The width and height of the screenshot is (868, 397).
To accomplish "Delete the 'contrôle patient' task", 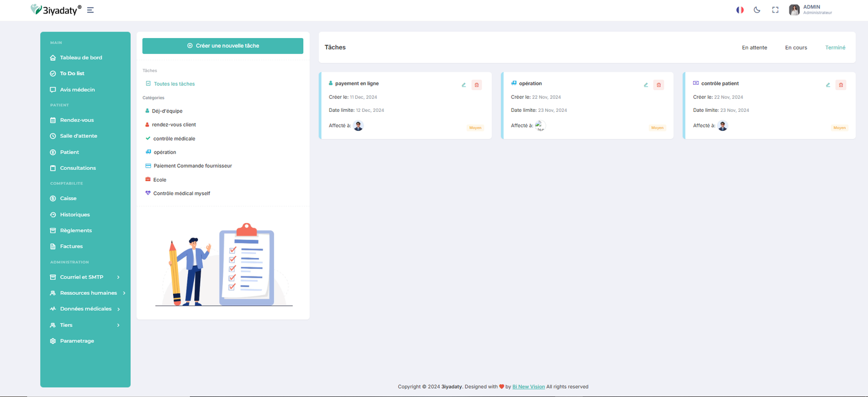I will (840, 85).
